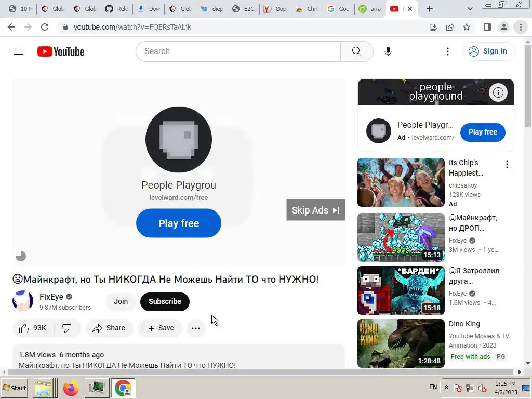532x399 pixels.
Task: Go back in browser history
Action: click(x=11, y=27)
